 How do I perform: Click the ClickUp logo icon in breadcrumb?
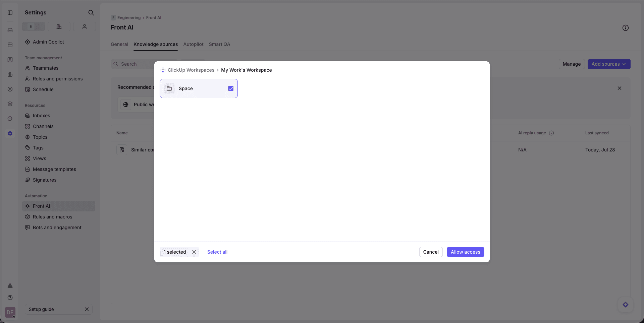(163, 70)
